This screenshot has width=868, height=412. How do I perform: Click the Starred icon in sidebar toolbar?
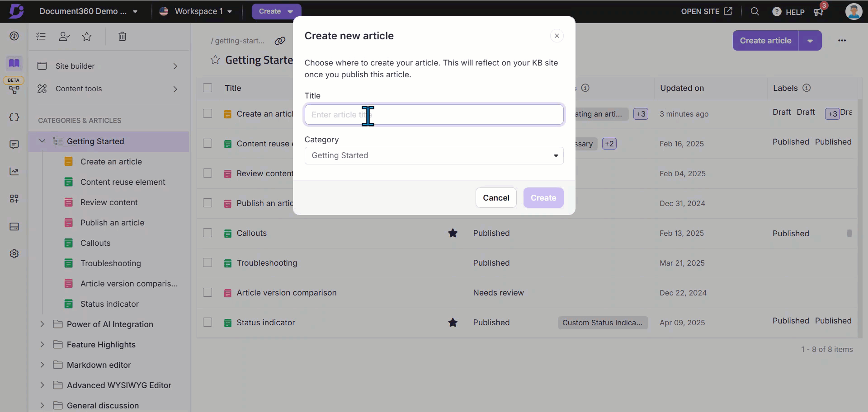[x=87, y=36]
